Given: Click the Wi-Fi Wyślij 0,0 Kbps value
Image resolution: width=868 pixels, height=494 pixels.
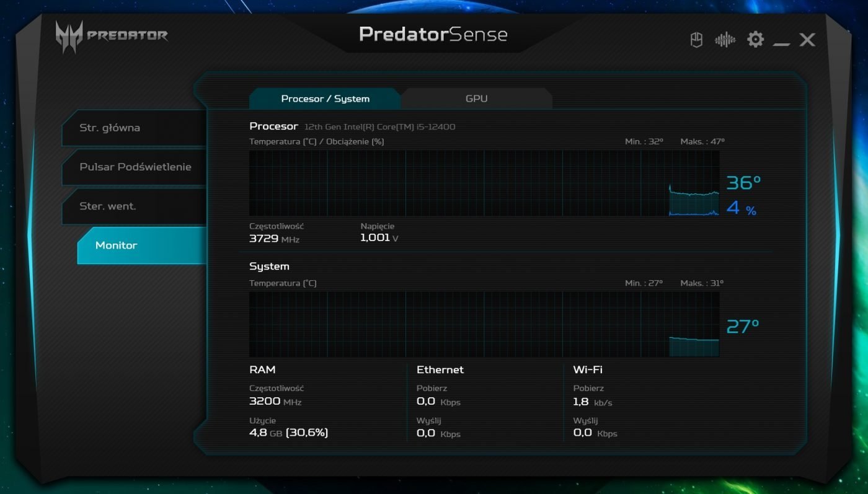Looking at the screenshot, I should click(595, 433).
